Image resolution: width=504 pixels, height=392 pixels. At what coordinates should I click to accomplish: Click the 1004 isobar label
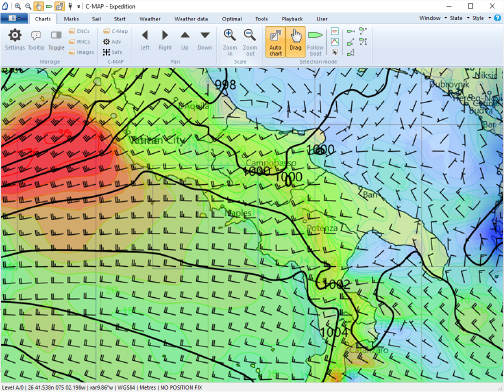(334, 332)
